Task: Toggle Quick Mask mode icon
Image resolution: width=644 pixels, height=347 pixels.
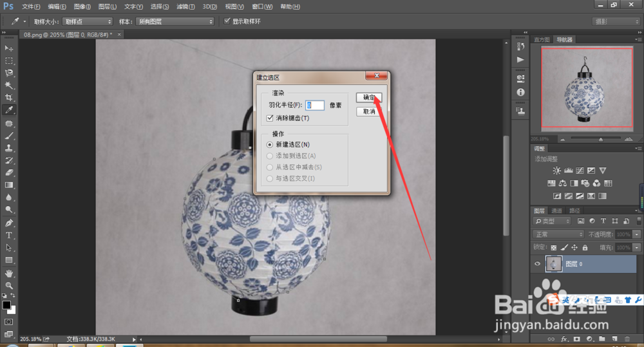Action: [x=8, y=322]
